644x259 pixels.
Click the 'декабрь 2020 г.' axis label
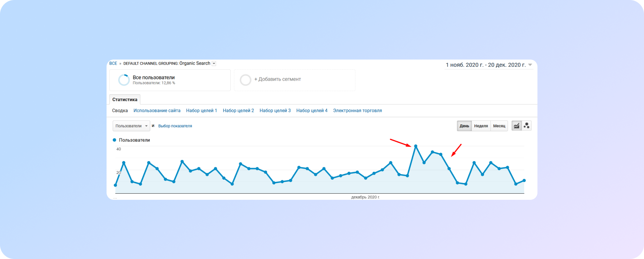tap(365, 197)
